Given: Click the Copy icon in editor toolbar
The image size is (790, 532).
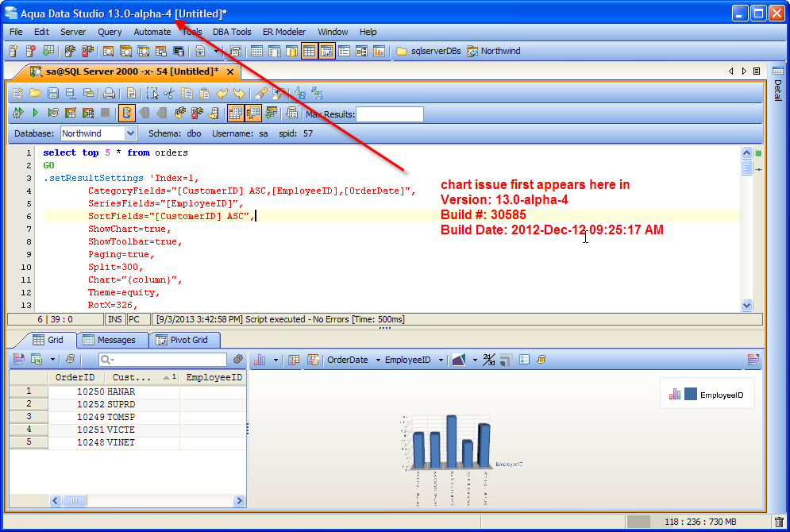Looking at the screenshot, I should 187,93.
